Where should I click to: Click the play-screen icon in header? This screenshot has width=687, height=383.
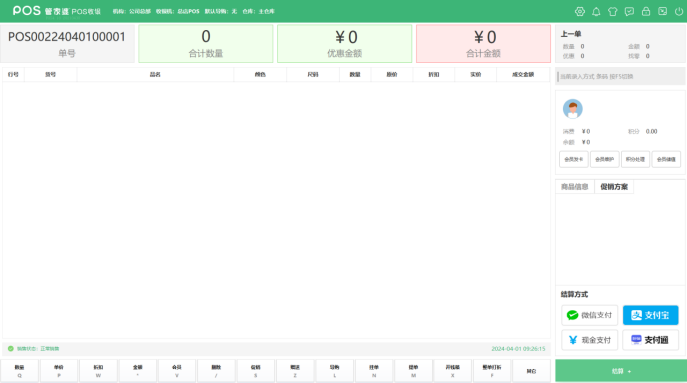coord(662,11)
